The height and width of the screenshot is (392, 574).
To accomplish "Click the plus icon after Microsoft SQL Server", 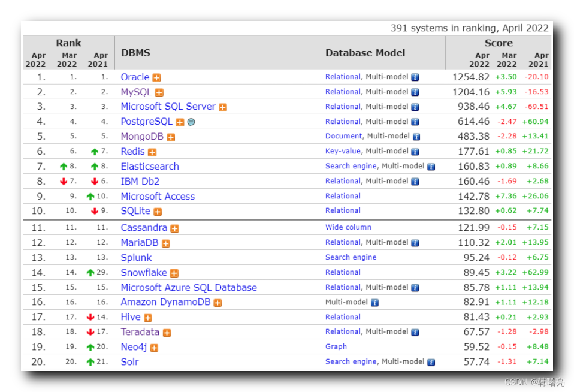I will click(222, 107).
